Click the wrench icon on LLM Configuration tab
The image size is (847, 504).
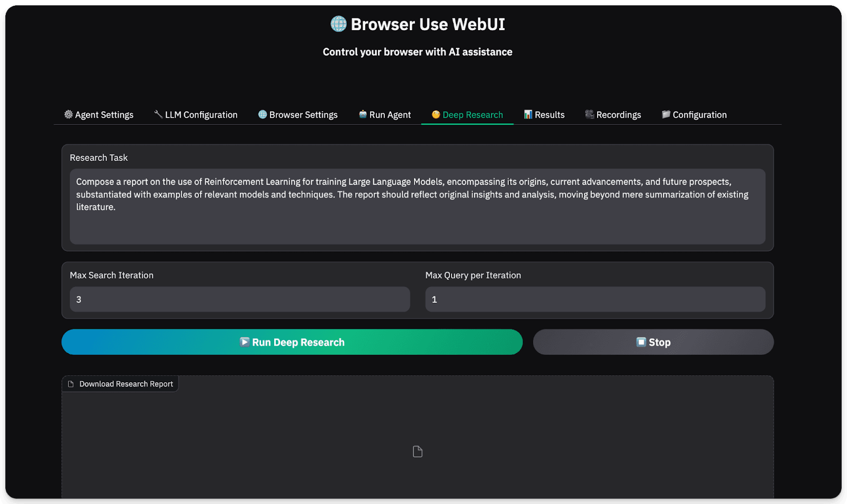pyautogui.click(x=158, y=114)
